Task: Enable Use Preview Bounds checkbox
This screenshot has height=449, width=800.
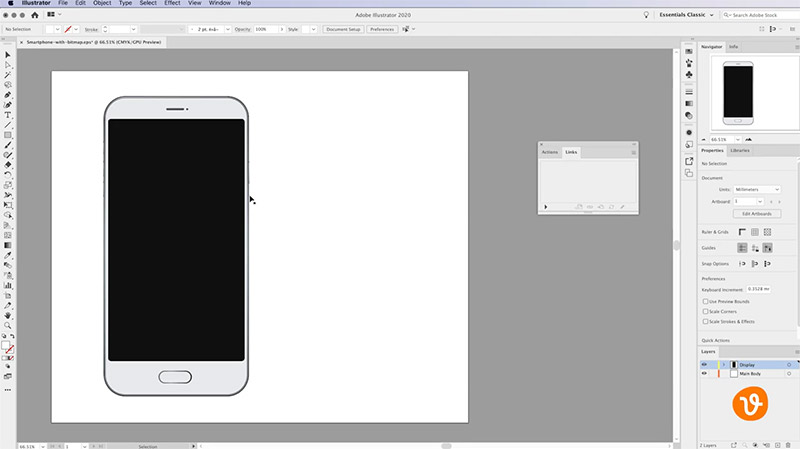Action: [x=706, y=302]
